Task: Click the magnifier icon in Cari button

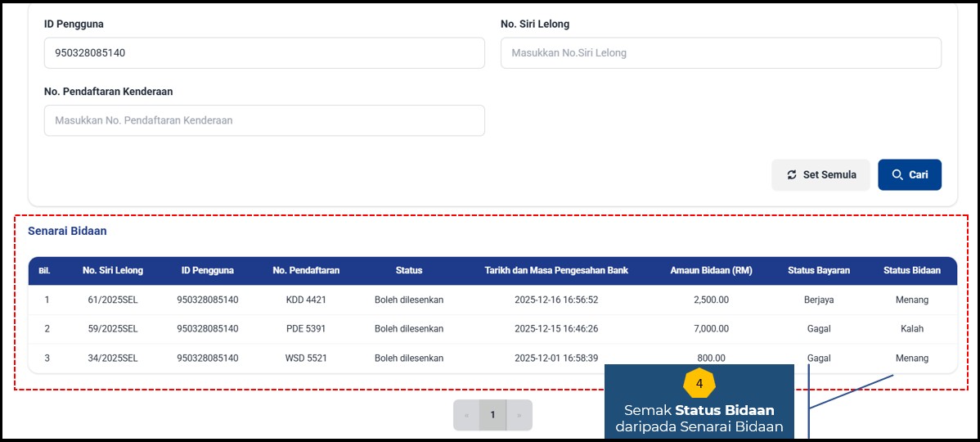Action: [x=897, y=175]
